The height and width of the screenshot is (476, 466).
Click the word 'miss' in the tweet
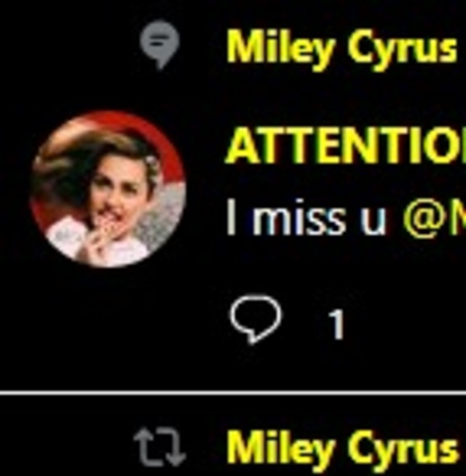point(299,217)
